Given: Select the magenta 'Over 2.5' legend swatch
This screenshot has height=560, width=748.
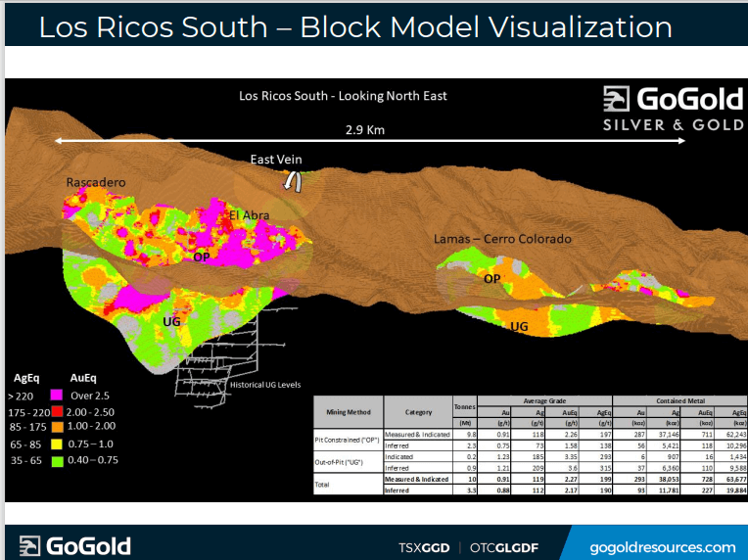Looking at the screenshot, I should coord(56,395).
